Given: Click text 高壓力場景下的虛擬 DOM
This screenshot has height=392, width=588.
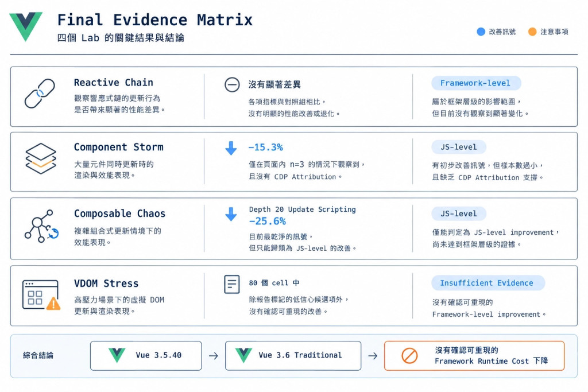Looking at the screenshot, I should (119, 300).
